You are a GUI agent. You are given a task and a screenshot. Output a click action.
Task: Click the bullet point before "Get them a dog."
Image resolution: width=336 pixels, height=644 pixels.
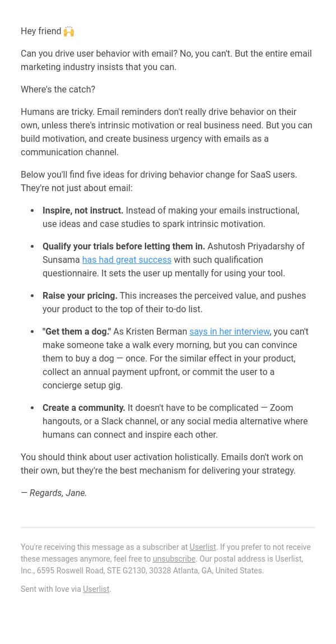tap(32, 331)
